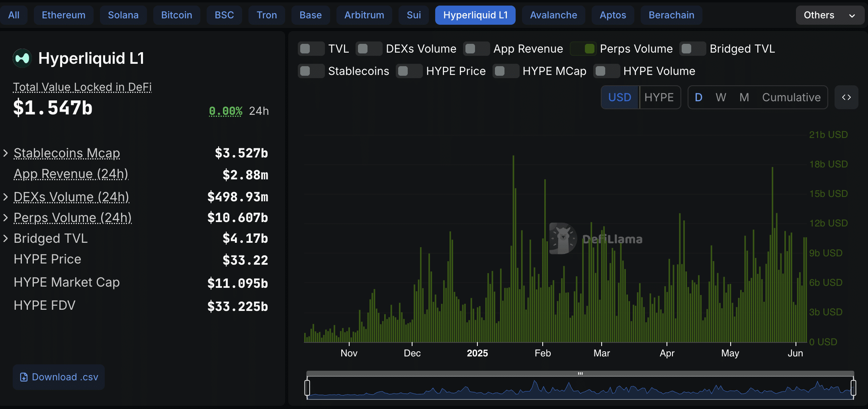Select monthly (M) grouping
The width and height of the screenshot is (868, 409).
pos(744,97)
